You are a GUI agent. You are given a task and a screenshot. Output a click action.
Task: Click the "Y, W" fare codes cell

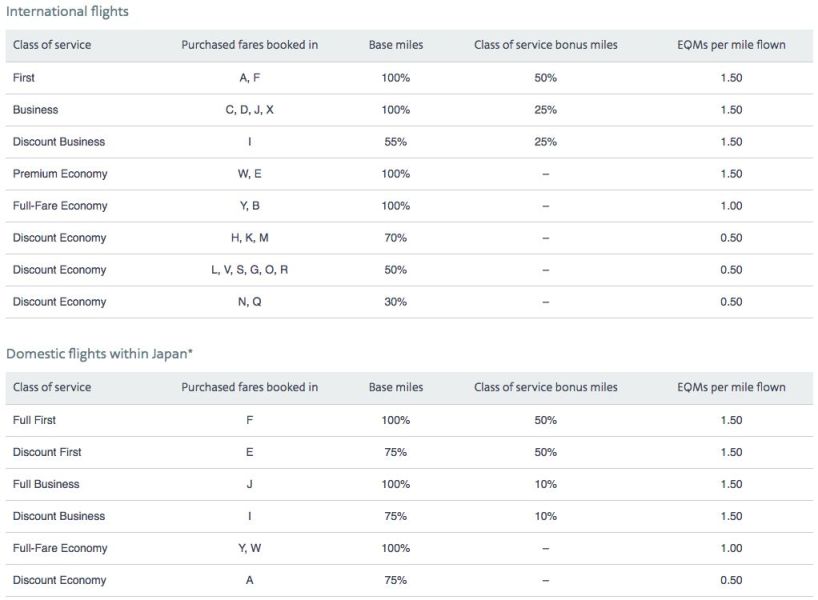click(x=249, y=548)
